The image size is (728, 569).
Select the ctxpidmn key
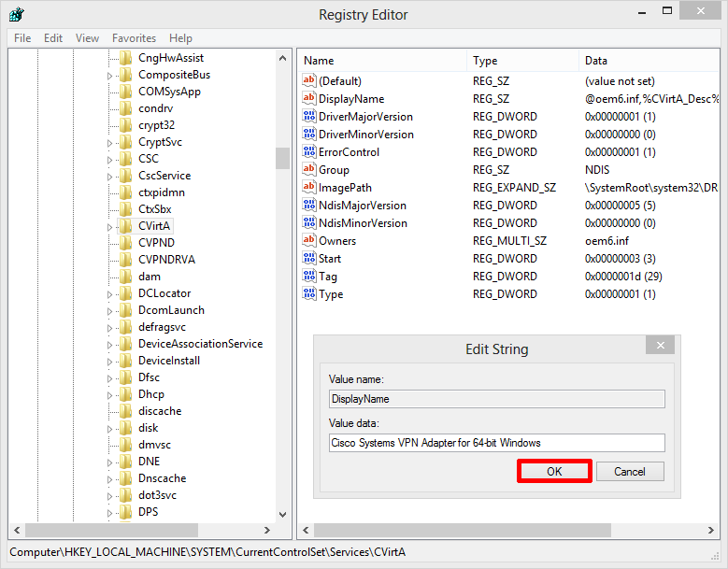pyautogui.click(x=161, y=192)
